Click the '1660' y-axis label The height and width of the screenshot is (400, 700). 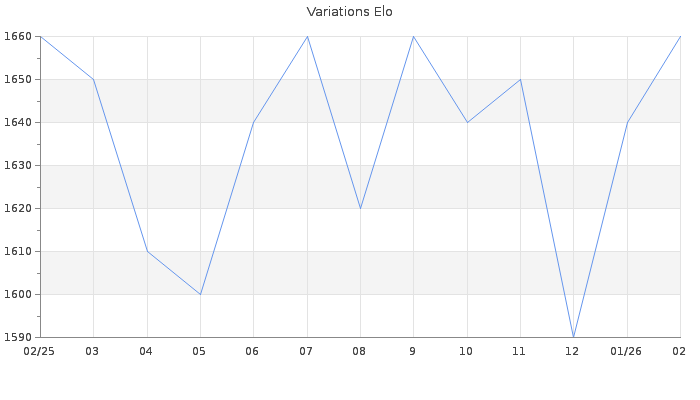click(x=20, y=37)
